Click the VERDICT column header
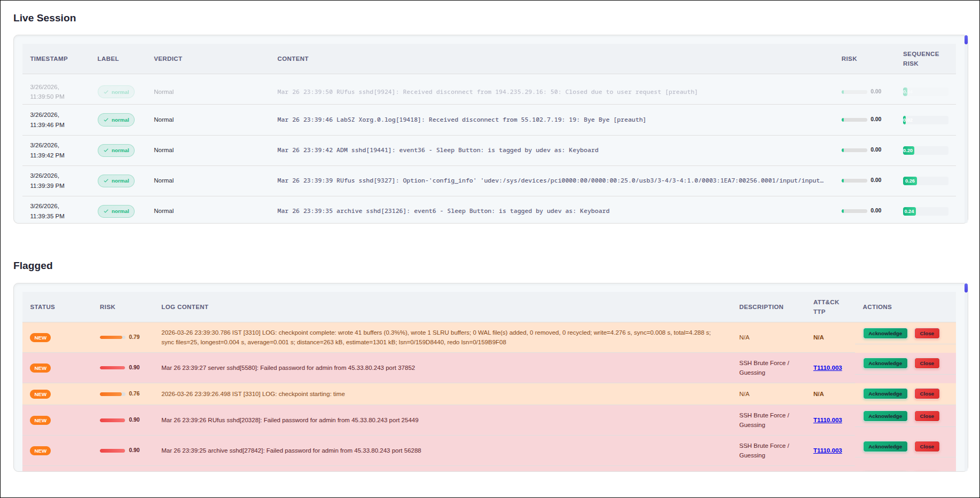This screenshot has height=498, width=980. (168, 59)
